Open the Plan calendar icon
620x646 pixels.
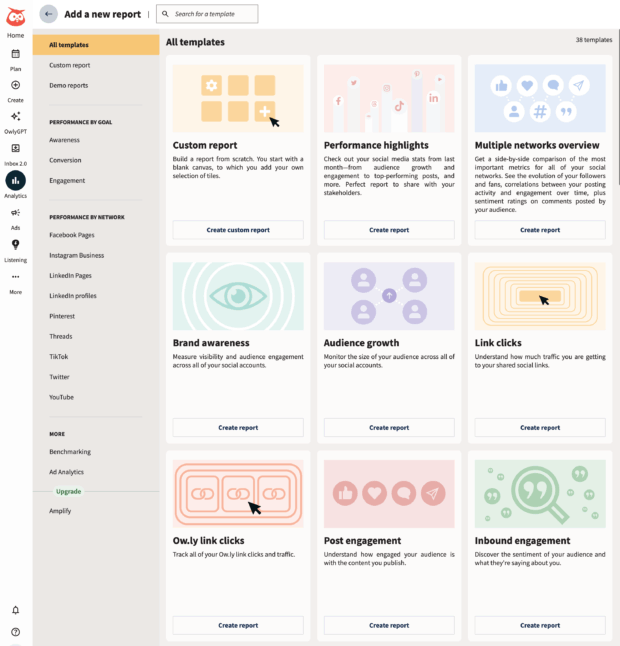16,54
